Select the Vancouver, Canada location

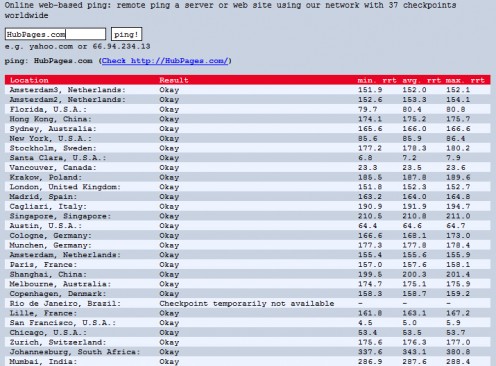pyautogui.click(x=53, y=167)
